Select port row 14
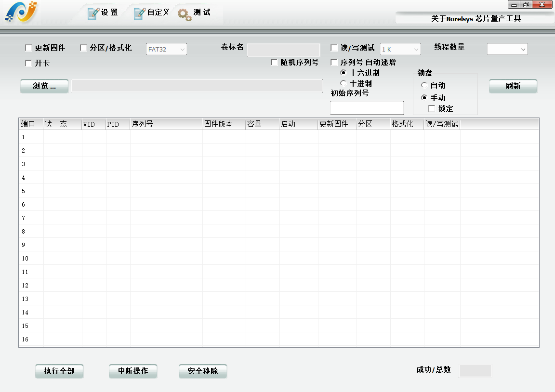This screenshot has height=392, width=555. (279, 312)
